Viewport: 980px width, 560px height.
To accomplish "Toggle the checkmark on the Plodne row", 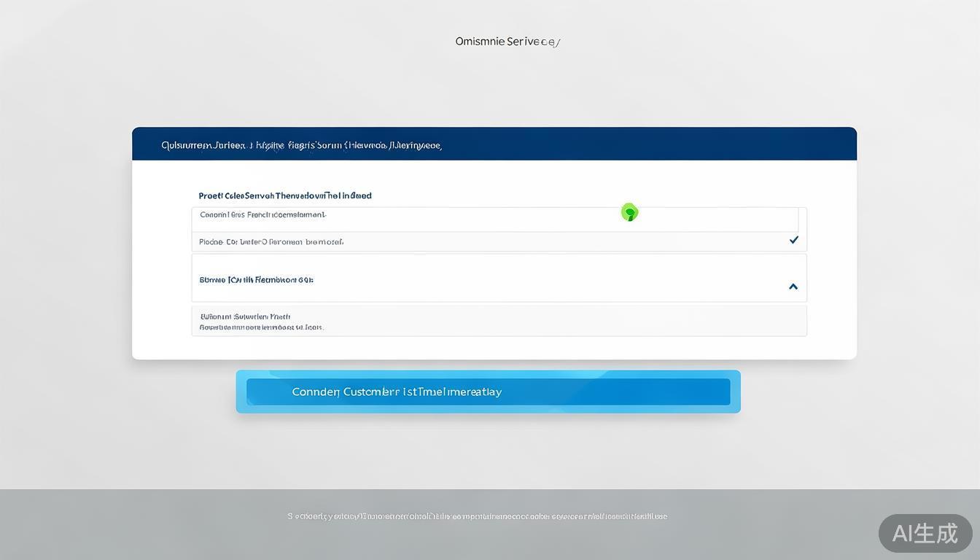I will point(793,240).
